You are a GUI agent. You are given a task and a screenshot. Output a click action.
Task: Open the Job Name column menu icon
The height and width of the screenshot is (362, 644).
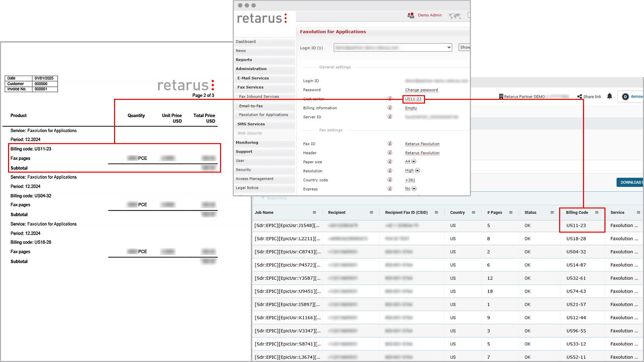[x=314, y=213]
